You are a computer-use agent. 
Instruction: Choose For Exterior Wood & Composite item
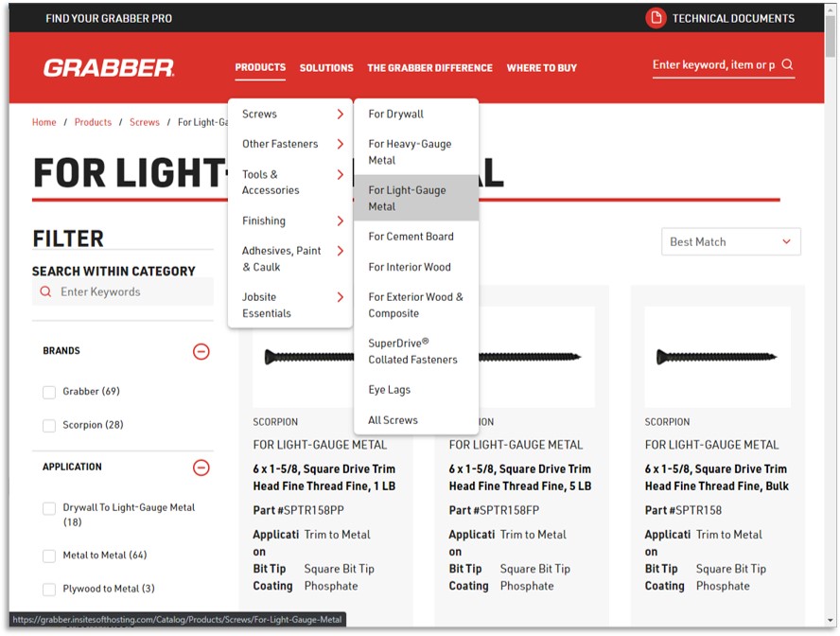(416, 305)
